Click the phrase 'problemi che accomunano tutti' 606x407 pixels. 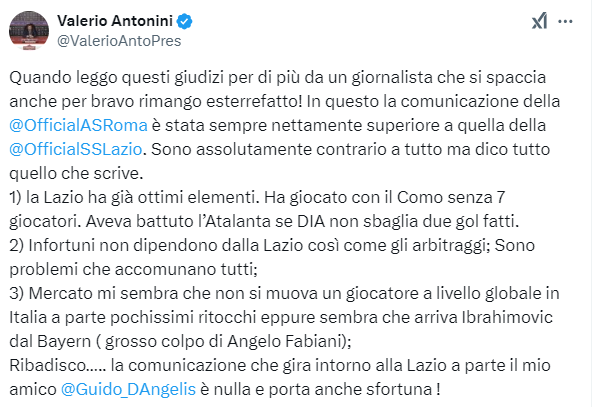click(x=132, y=269)
